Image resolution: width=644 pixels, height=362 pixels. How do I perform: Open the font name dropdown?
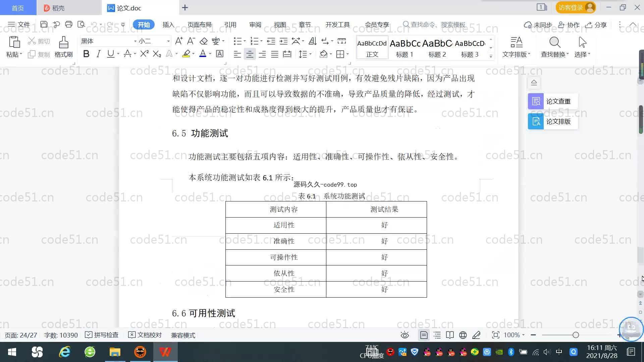click(135, 41)
